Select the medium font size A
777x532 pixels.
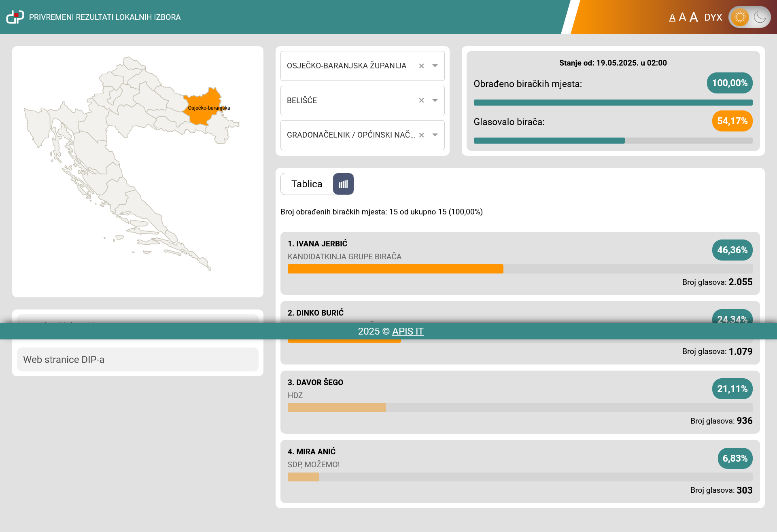click(x=682, y=17)
